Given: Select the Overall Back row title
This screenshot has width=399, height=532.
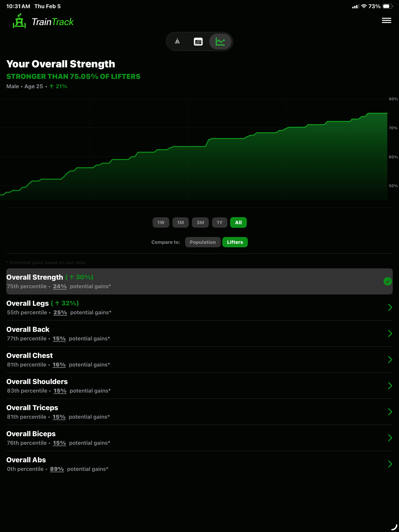Looking at the screenshot, I should tap(28, 329).
